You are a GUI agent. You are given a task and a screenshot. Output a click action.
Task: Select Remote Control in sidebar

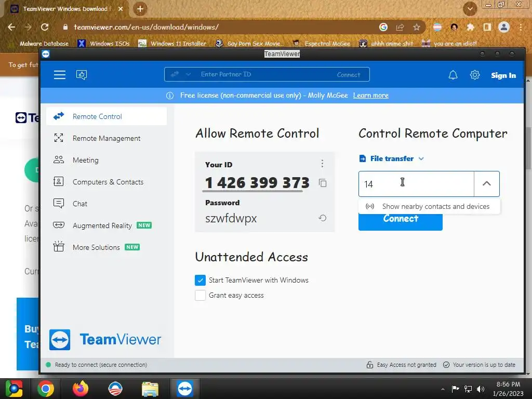[107, 116]
